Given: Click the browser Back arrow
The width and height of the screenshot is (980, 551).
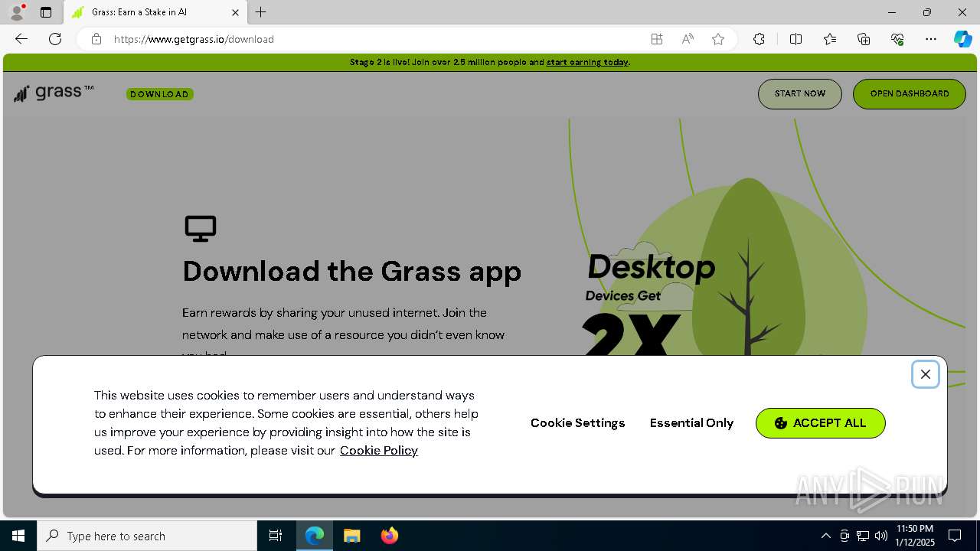Looking at the screenshot, I should 21,39.
